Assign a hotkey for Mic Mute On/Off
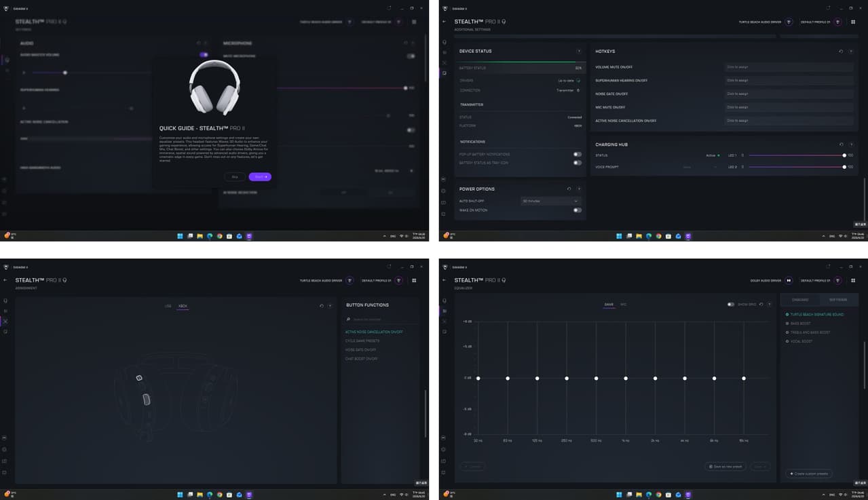This screenshot has height=500, width=868. pyautogui.click(x=788, y=107)
